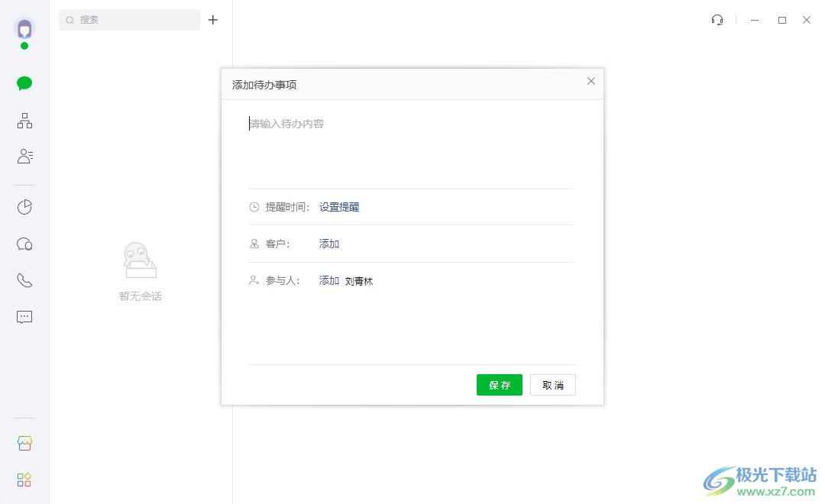Screen dimensions: 825x504
Task: Click 添加 link in the 参与人 row
Action: (328, 281)
